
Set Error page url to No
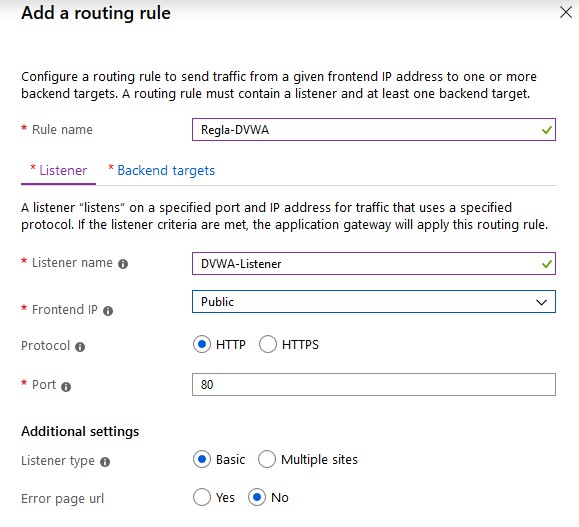click(x=257, y=497)
